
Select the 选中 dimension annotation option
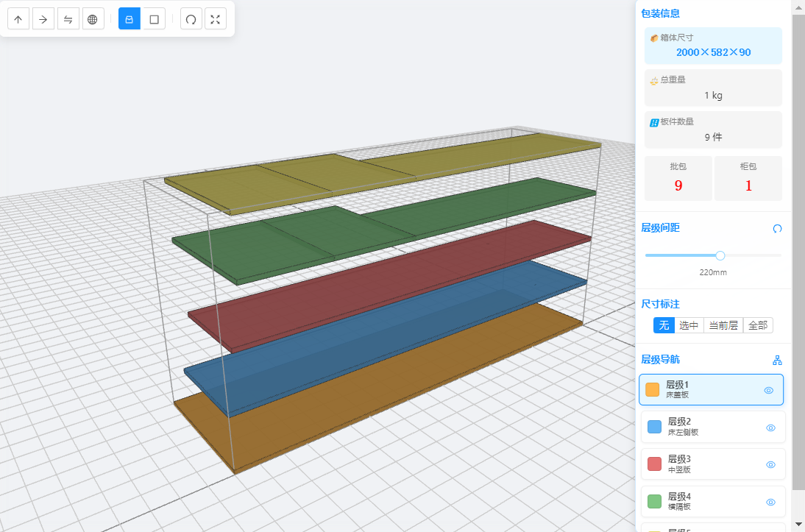[689, 325]
